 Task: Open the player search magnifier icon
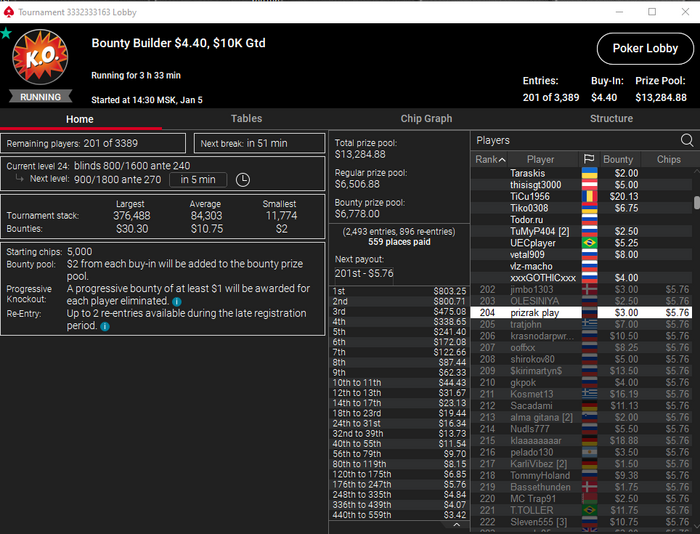coord(687,140)
